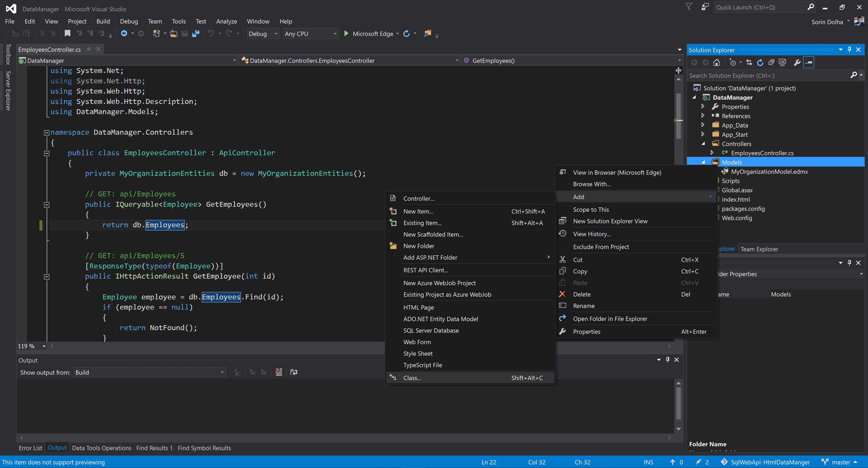Choose Class... from the Add submenu
The height and width of the screenshot is (468, 868).
pos(412,378)
